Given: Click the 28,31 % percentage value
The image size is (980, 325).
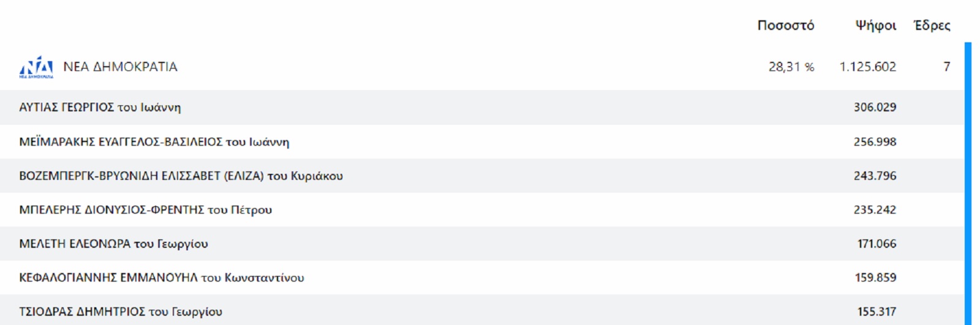Looking at the screenshot, I should [791, 67].
